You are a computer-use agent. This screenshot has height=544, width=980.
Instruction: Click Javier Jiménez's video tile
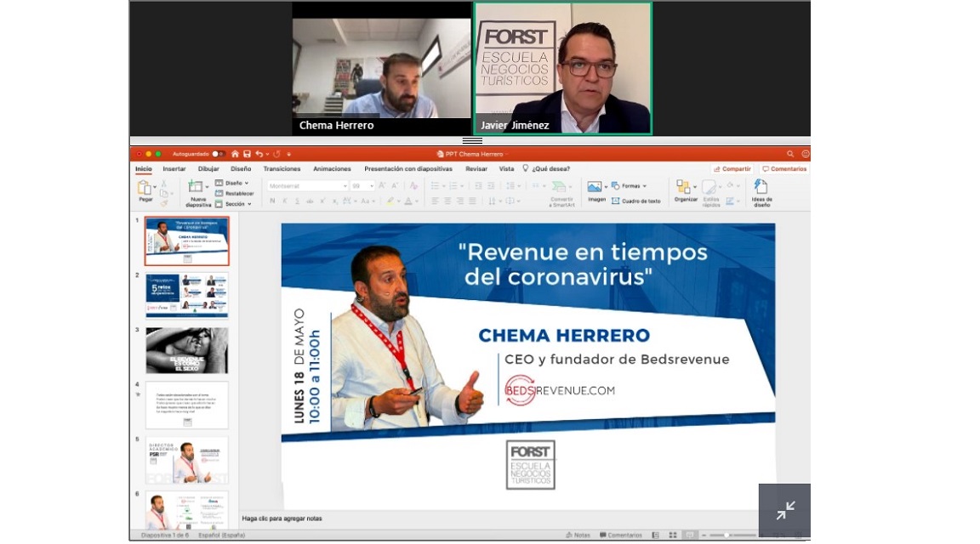point(562,69)
